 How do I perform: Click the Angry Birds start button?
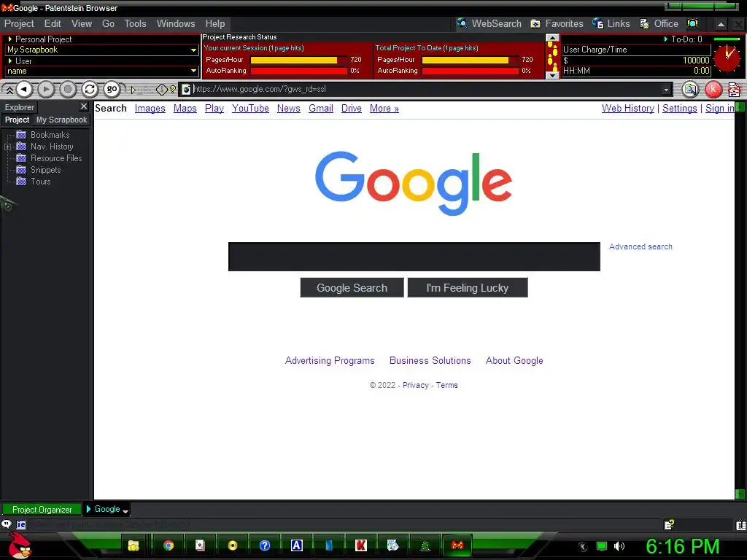coord(20,545)
